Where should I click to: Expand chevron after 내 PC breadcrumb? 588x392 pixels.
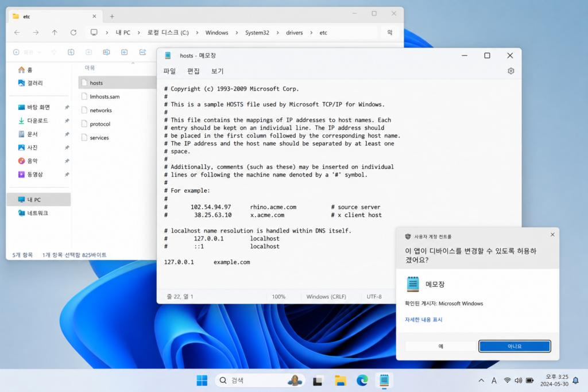tap(139, 33)
